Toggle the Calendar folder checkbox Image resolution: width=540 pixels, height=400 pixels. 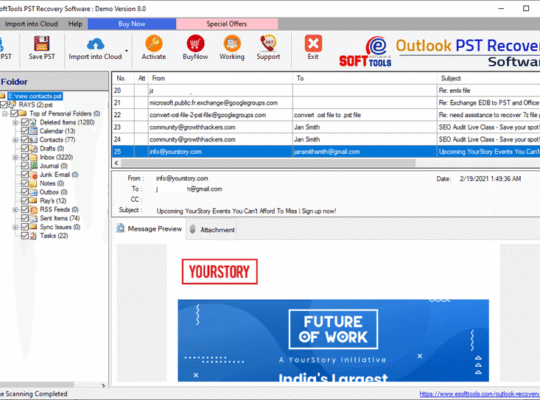(x=25, y=131)
